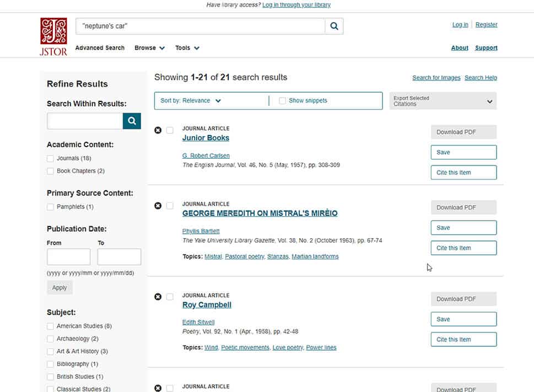Click the Pastoral poetry topic link
Viewport: 534px width, 392px height.
(x=245, y=256)
